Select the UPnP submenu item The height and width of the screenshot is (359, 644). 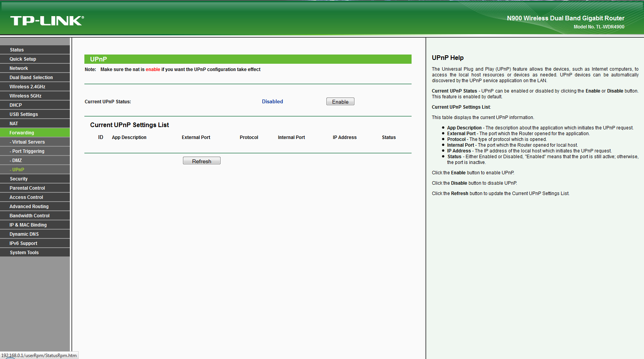coord(35,170)
